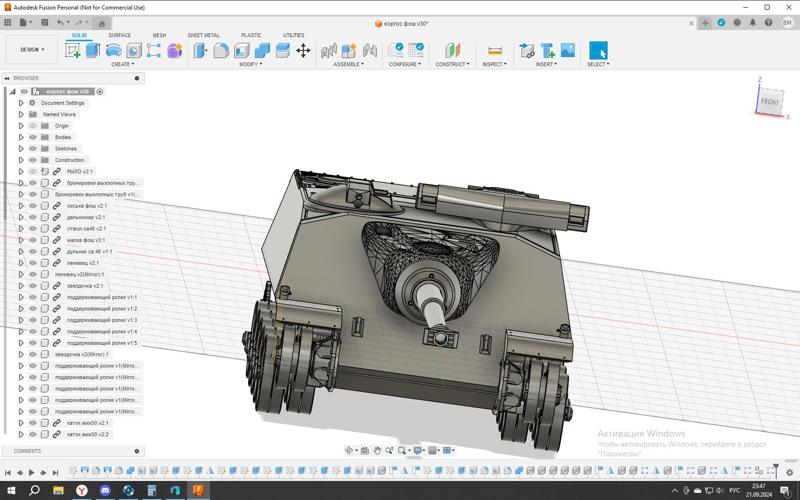Select the Move/Copy tool icon

303,50
